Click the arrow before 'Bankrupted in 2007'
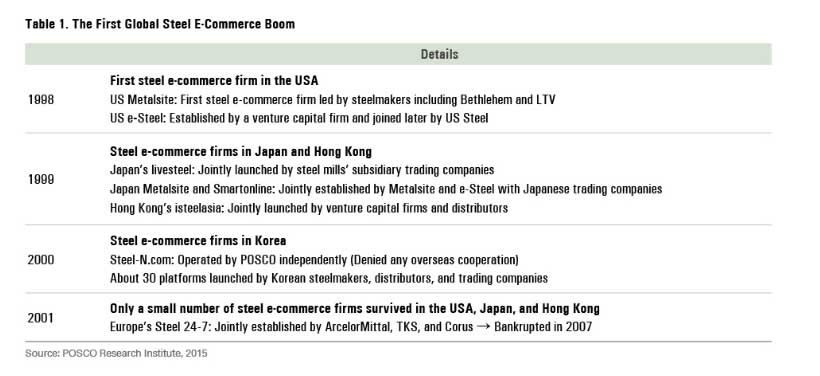 pyautogui.click(x=483, y=327)
